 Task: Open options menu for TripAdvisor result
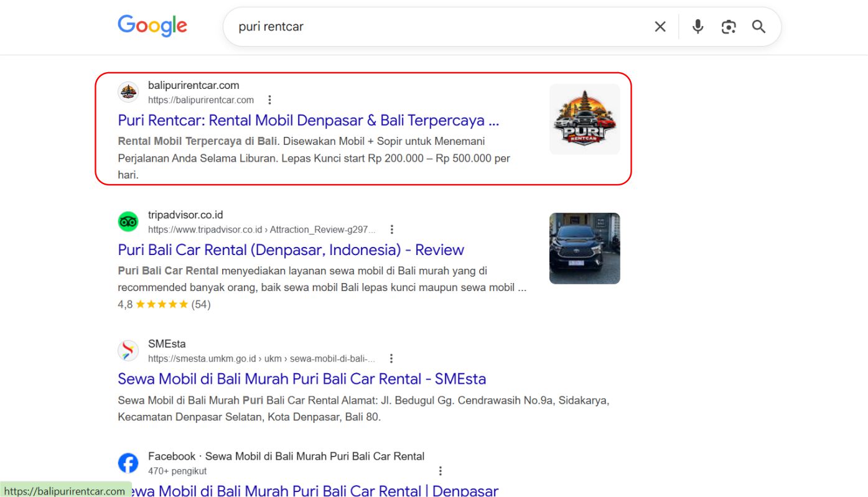tap(391, 229)
